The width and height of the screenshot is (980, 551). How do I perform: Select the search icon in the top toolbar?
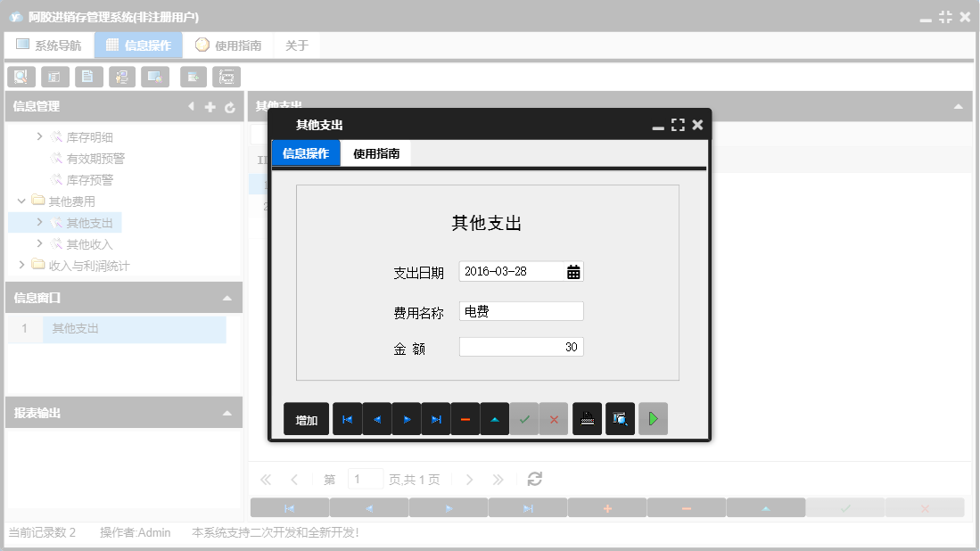tap(21, 77)
